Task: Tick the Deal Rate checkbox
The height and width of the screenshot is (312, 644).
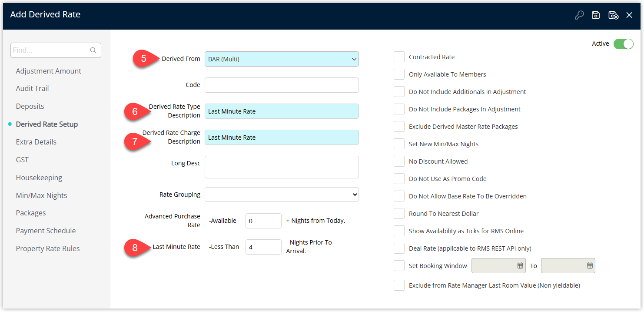Action: [399, 248]
